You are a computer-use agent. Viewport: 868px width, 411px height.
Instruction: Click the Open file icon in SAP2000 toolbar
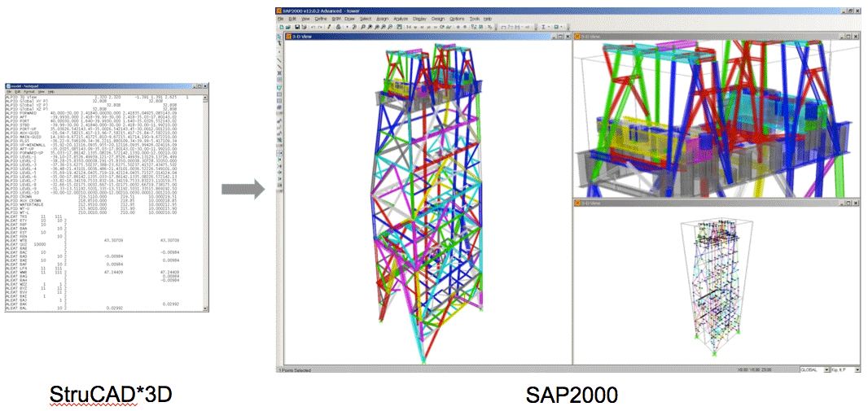(x=288, y=27)
